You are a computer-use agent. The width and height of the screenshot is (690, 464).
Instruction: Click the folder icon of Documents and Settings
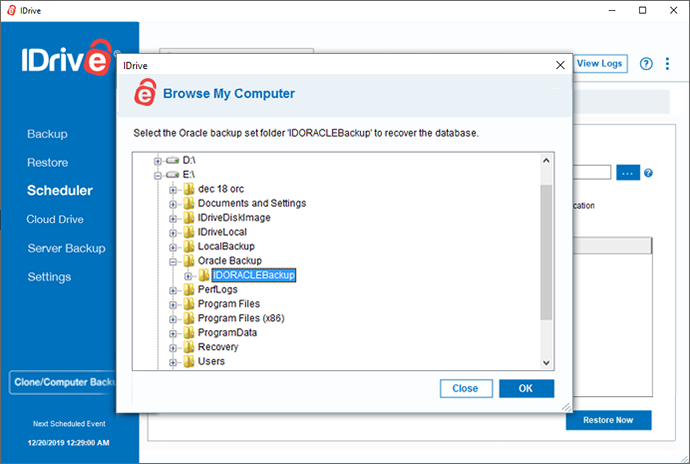189,203
